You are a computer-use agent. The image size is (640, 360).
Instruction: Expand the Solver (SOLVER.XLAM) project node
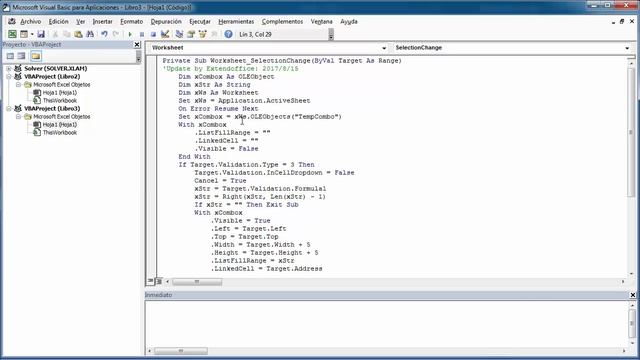(x=9, y=69)
